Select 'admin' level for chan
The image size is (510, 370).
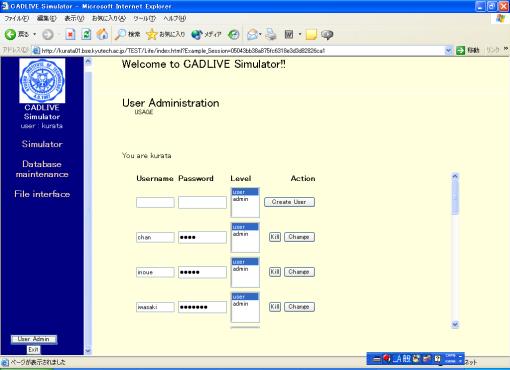click(x=245, y=234)
